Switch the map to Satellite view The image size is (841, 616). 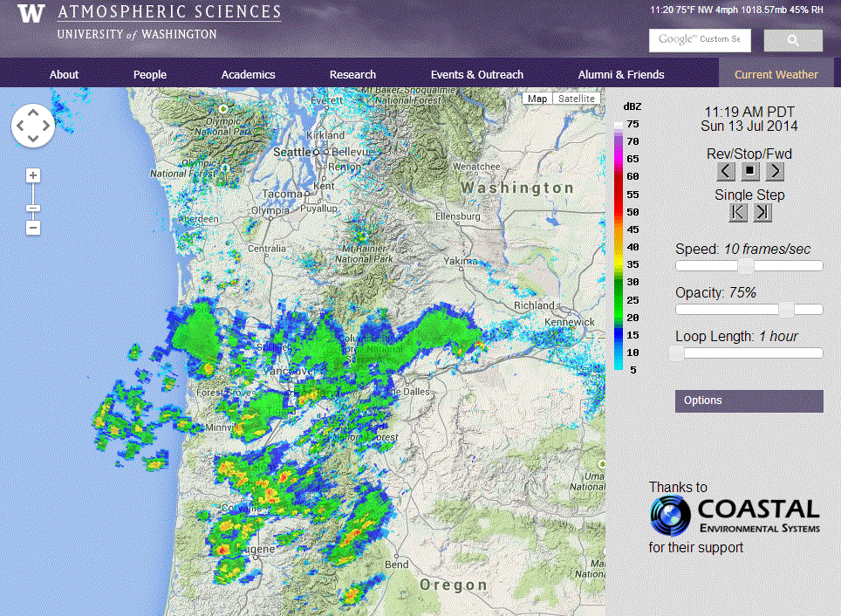576,99
